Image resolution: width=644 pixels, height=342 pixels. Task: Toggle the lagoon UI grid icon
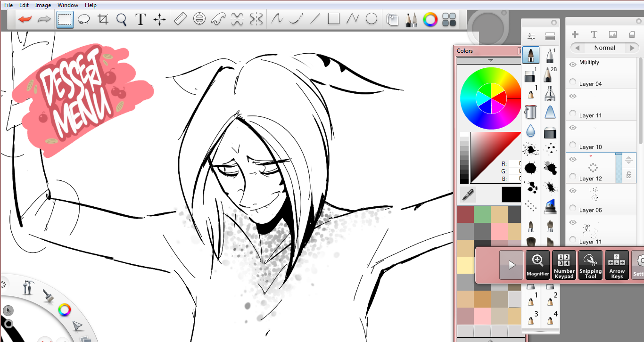pos(449,19)
